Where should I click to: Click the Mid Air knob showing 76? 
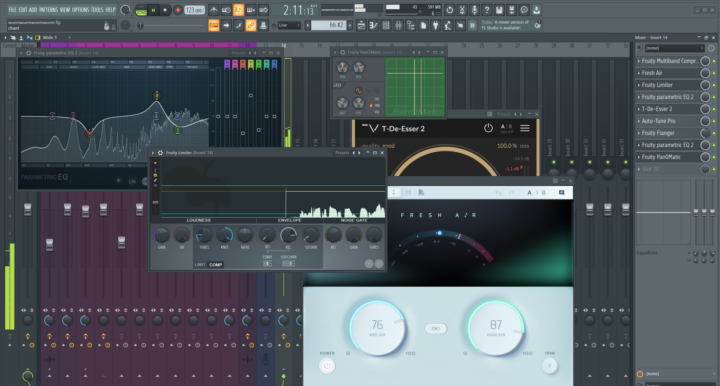pyautogui.click(x=377, y=328)
